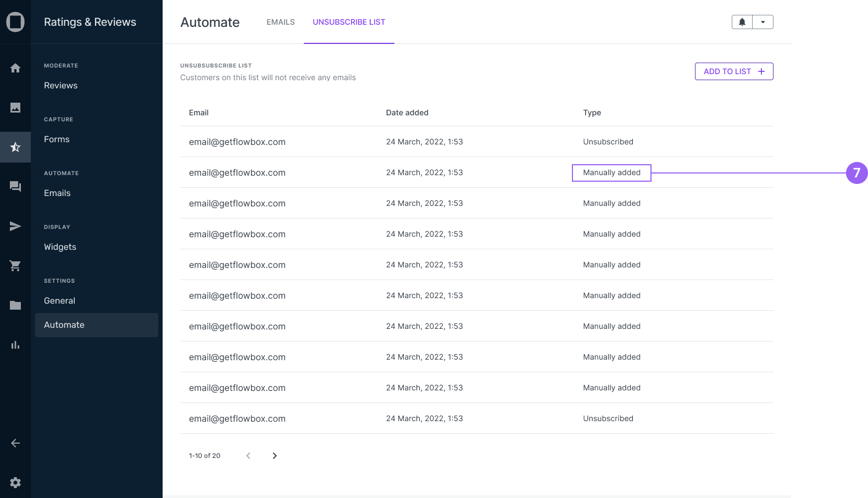The width and height of the screenshot is (868, 498).
Task: Click the home icon in the sidebar
Action: coord(15,68)
